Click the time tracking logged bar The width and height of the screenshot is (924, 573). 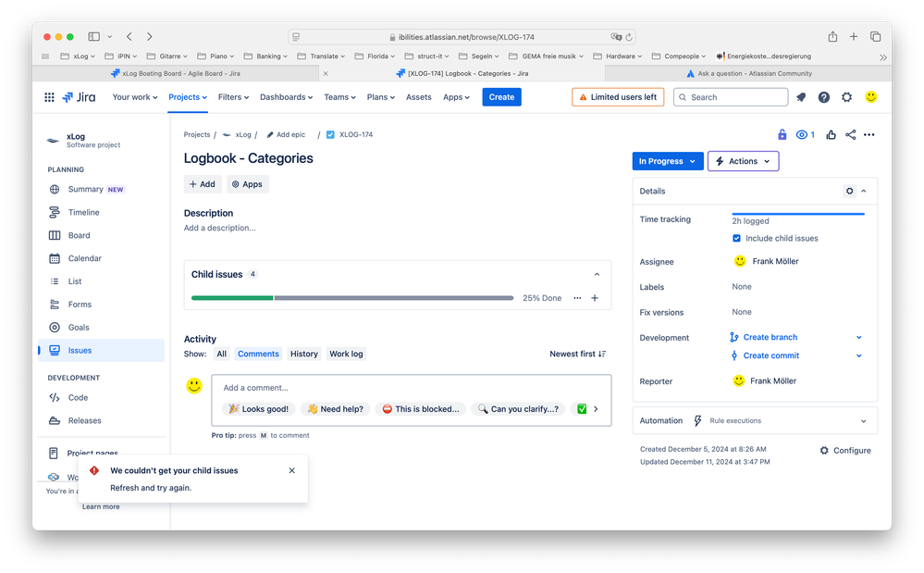798,214
